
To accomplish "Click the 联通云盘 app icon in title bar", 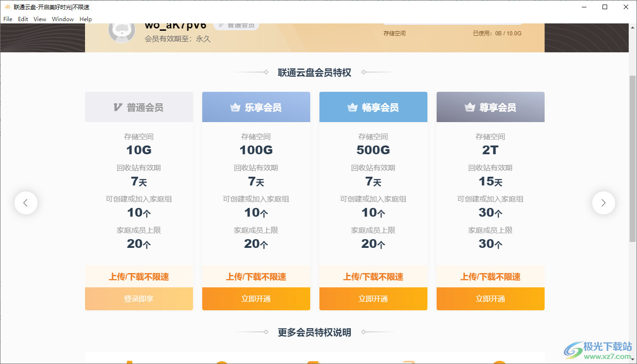I will (x=7, y=7).
